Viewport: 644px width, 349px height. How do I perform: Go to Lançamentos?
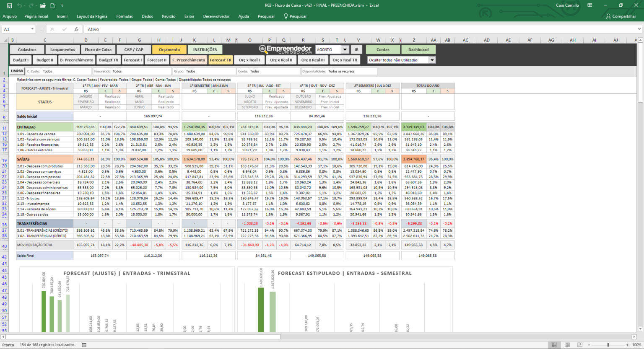62,49
